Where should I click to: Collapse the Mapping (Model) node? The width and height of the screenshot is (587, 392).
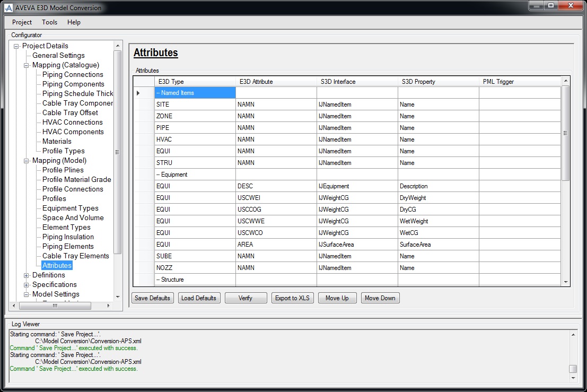tap(26, 161)
